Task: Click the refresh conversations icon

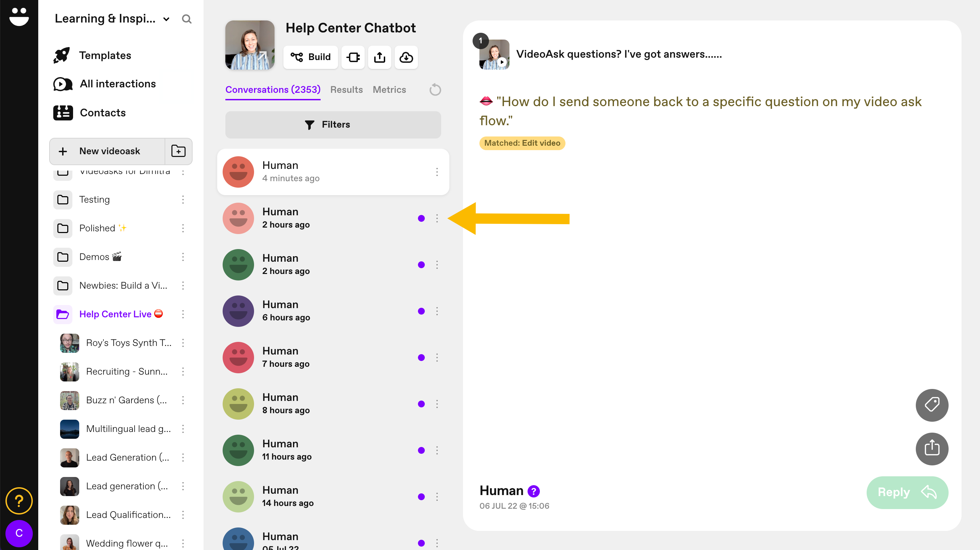Action: click(x=435, y=90)
